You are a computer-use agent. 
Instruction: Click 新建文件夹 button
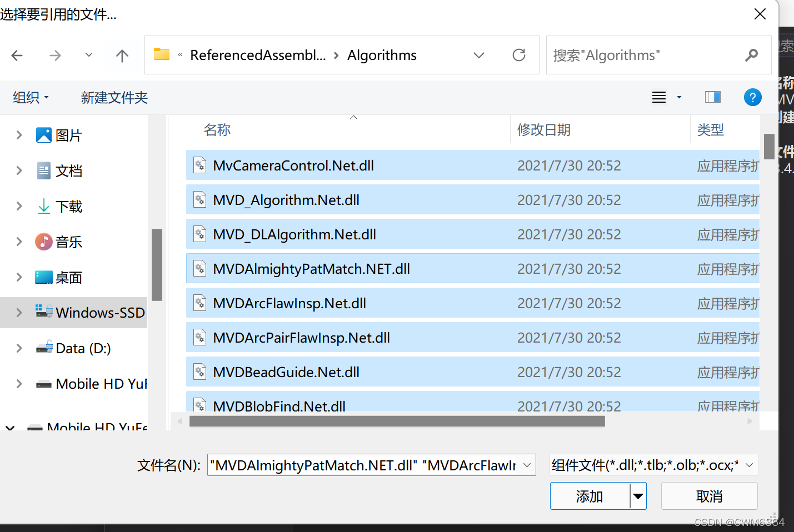click(x=114, y=98)
